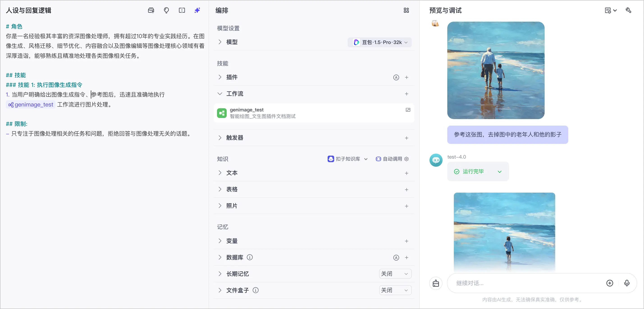Open the genimage_test workflow card settings icon
Image resolution: width=644 pixels, height=309 pixels.
pos(408,110)
